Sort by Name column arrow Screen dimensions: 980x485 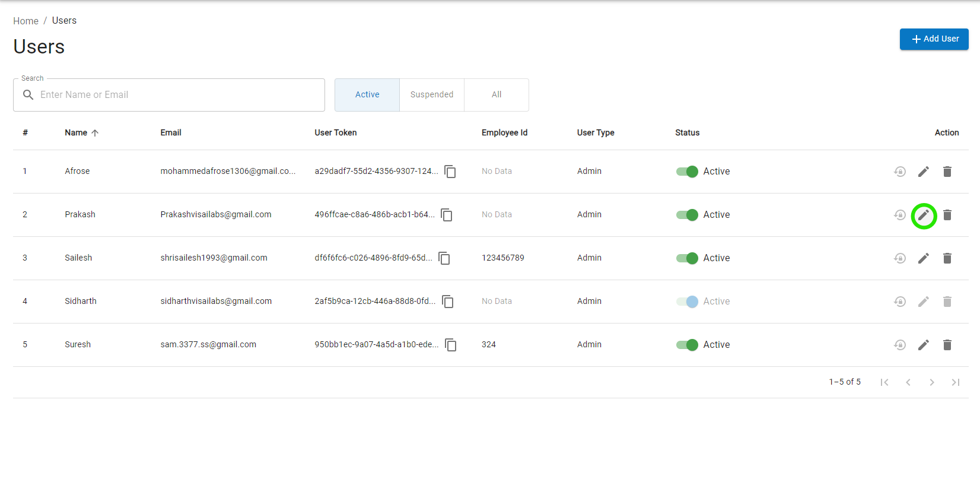[x=95, y=133]
